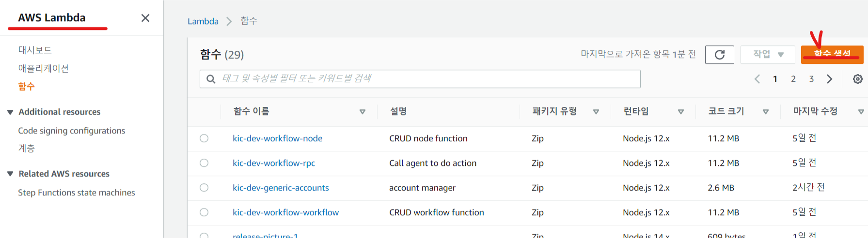Click 'account manager' description
The width and height of the screenshot is (868, 238).
[x=422, y=188]
